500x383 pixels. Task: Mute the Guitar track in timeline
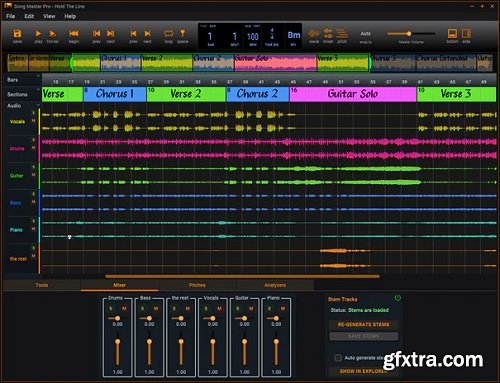point(33,175)
